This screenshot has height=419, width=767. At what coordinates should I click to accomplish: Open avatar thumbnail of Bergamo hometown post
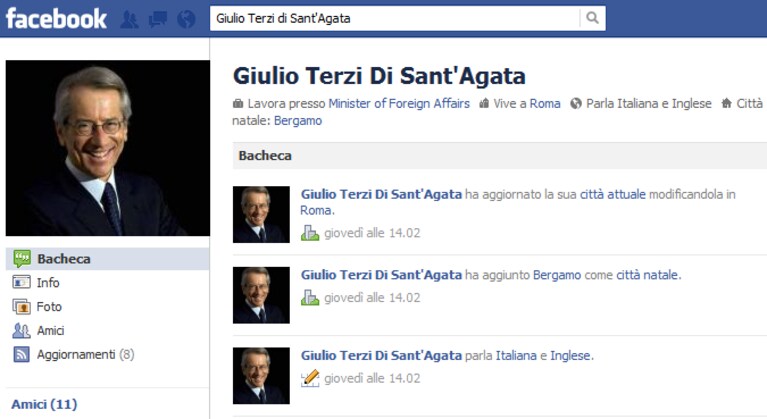[x=261, y=295]
